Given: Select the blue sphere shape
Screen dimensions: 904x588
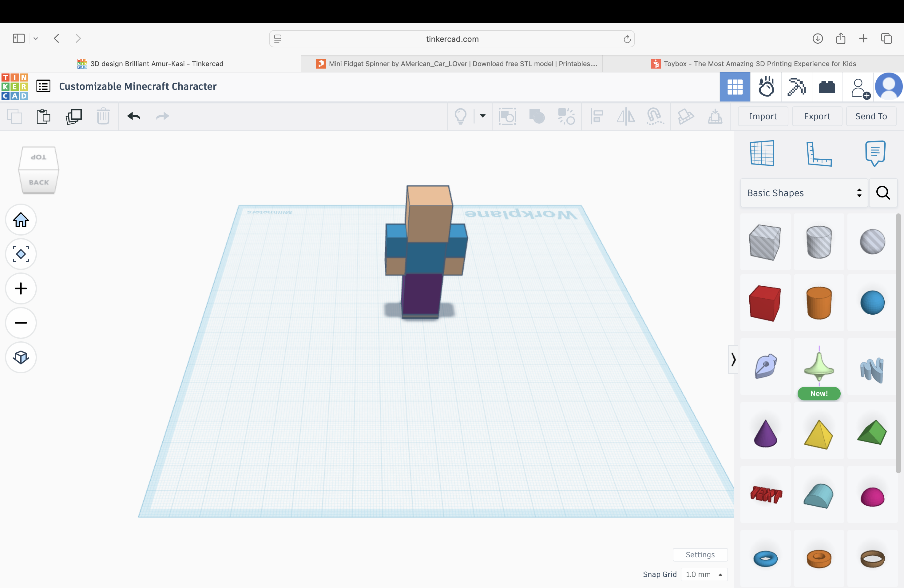Looking at the screenshot, I should click(x=872, y=303).
